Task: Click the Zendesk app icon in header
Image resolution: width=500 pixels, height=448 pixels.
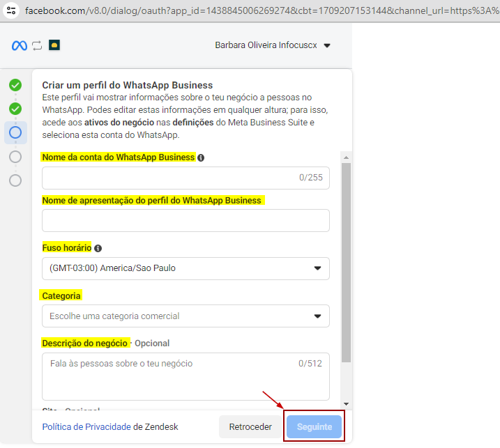Action: [x=54, y=45]
